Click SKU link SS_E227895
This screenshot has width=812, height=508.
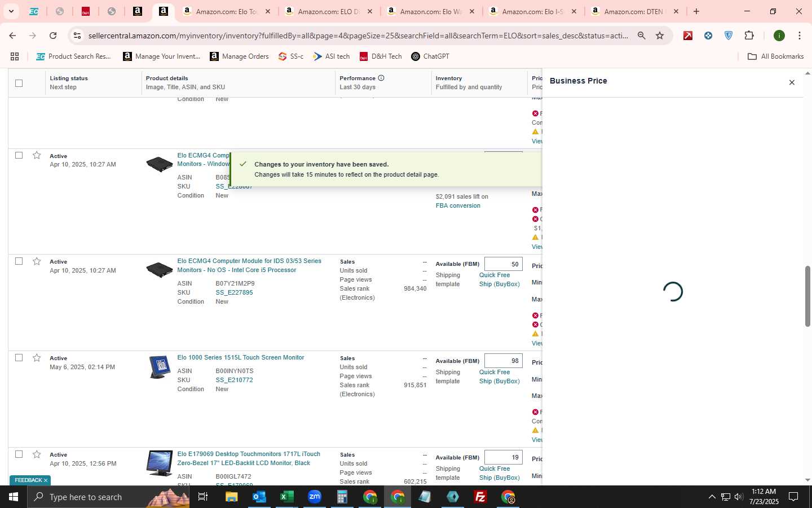coord(234,292)
